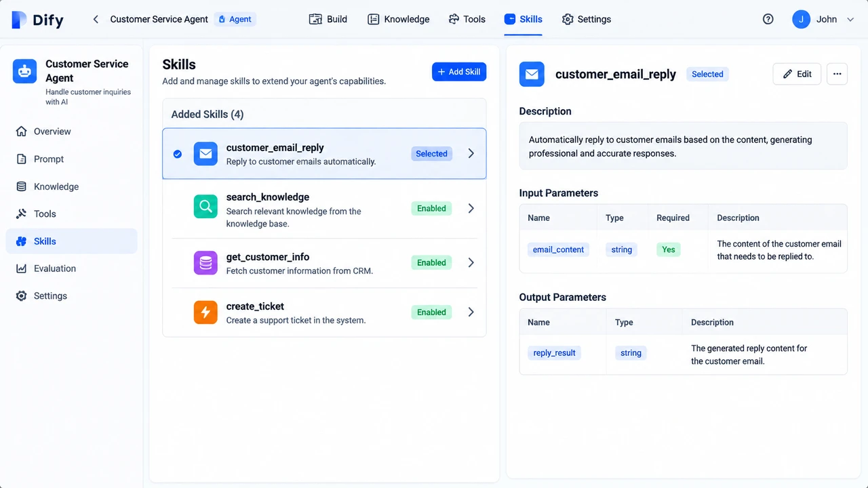868x488 pixels.
Task: Click the Edit button
Action: click(x=797, y=74)
